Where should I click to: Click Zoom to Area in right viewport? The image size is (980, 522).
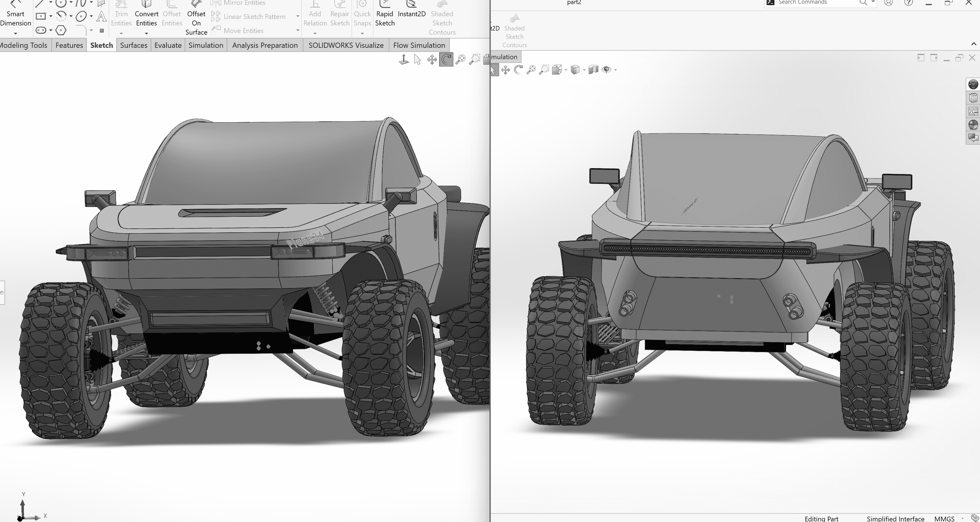coord(544,70)
